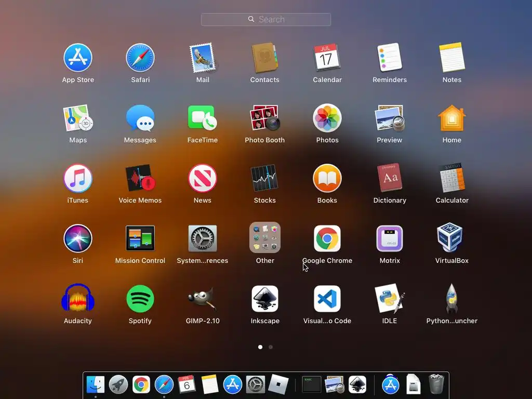This screenshot has height=399, width=532.
Task: Launch the Reminders app
Action: [x=390, y=57]
